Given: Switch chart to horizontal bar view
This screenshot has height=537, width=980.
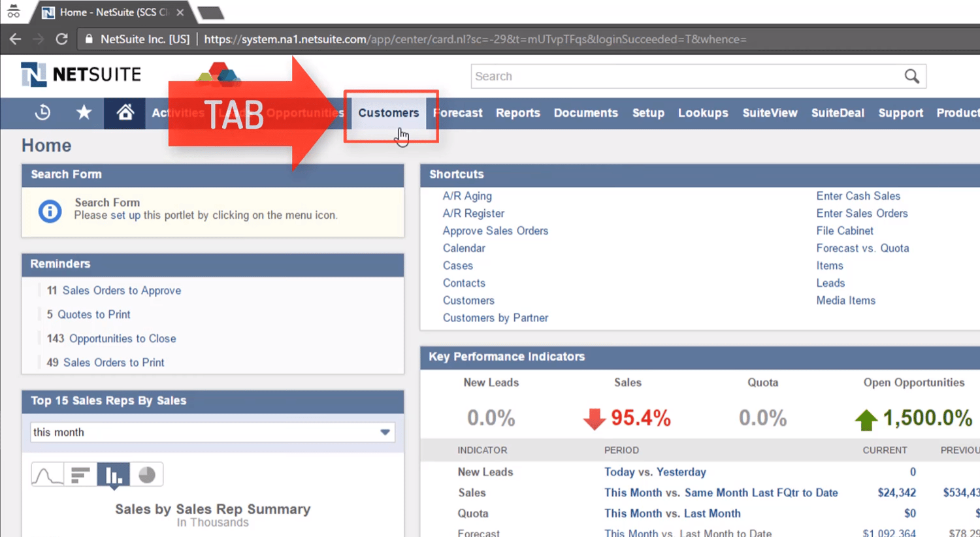Looking at the screenshot, I should click(x=80, y=475).
